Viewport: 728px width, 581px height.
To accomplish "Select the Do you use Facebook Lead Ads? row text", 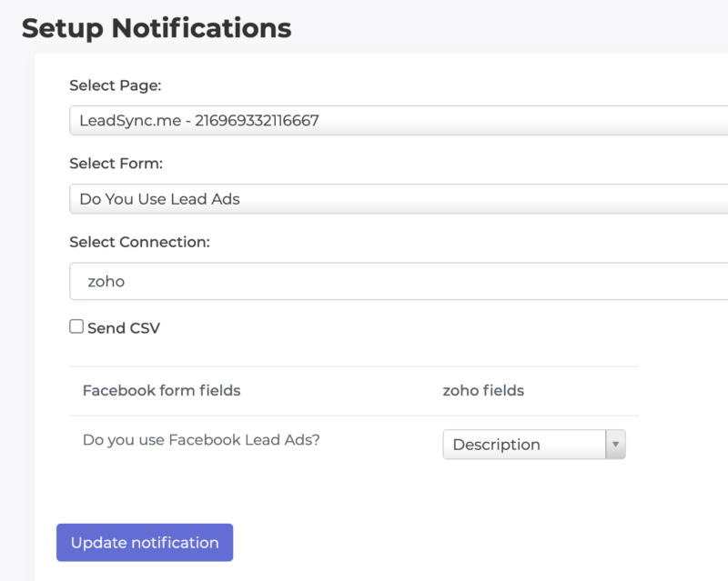I will [x=201, y=440].
